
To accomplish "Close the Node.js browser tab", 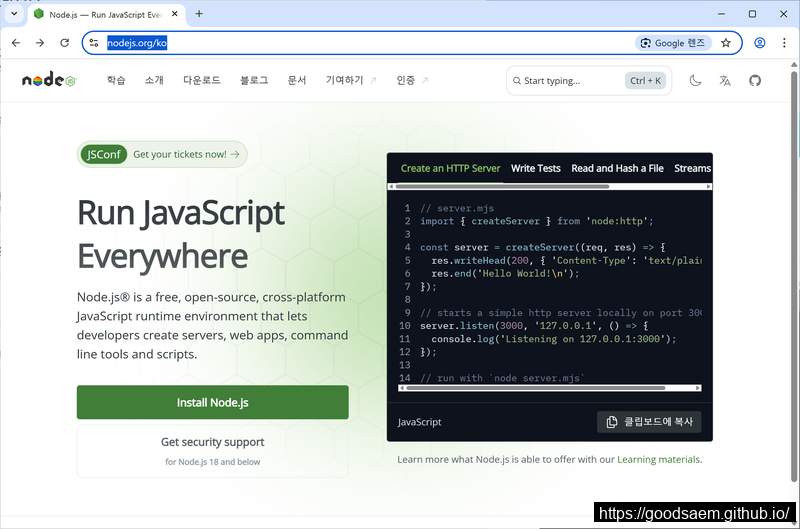I will [174, 14].
